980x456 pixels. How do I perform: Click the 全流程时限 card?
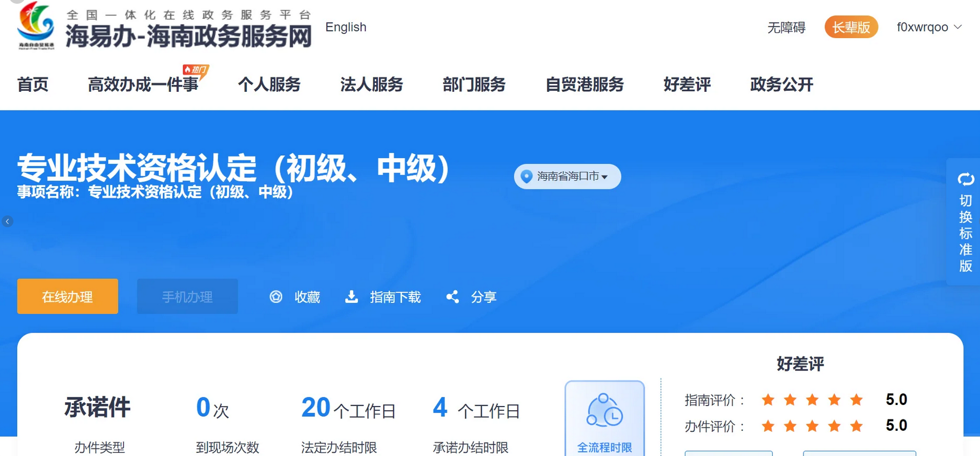tap(604, 419)
